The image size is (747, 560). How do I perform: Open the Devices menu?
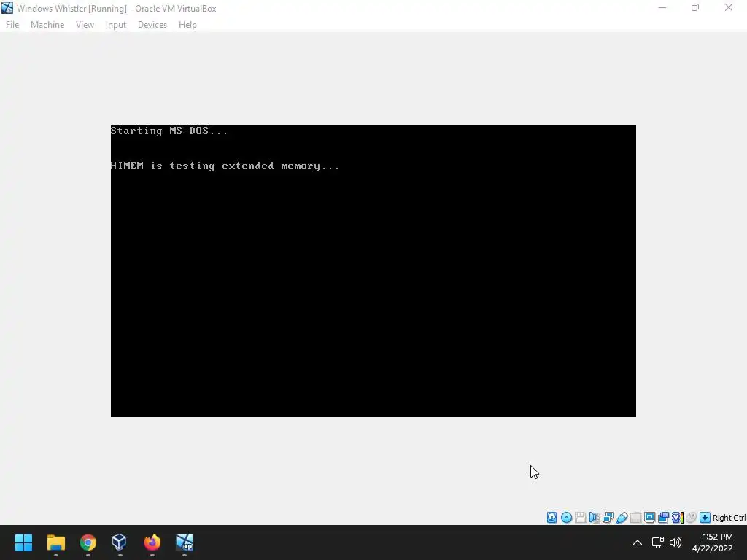[152, 25]
